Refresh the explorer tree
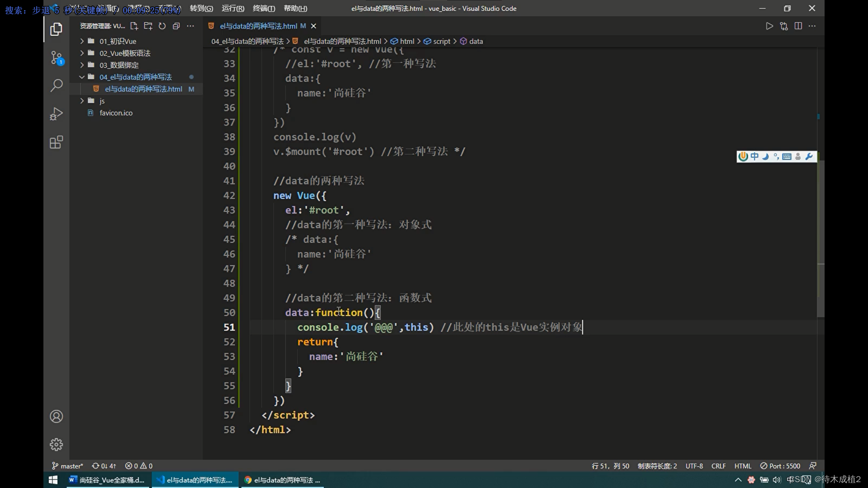 [162, 26]
